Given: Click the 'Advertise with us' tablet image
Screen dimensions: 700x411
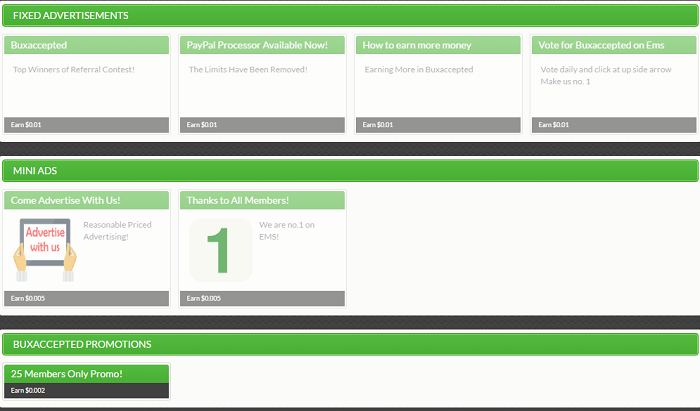Looking at the screenshot, I should coord(45,249).
